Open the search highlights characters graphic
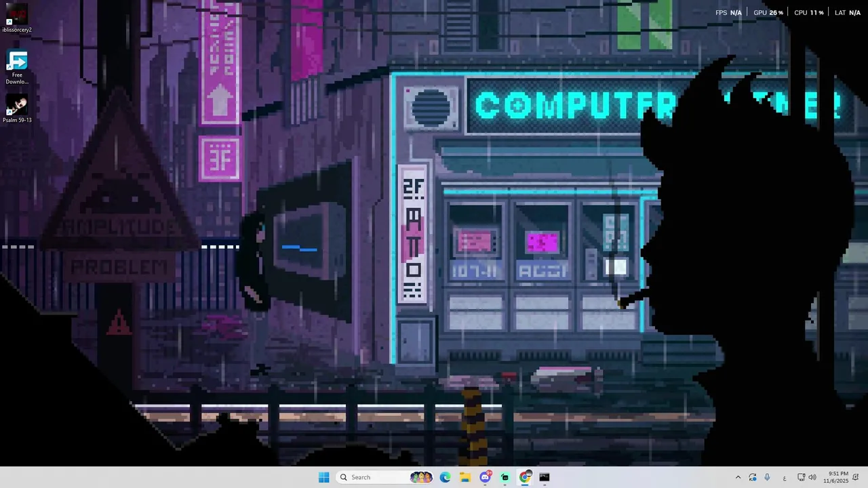 coord(421,477)
